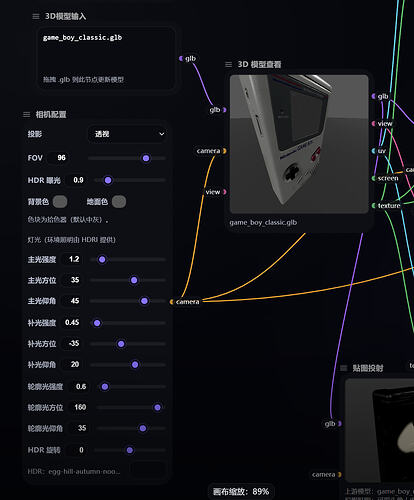The width and height of the screenshot is (414, 500).
Task: Open the 地面色 color swatch
Action: (119, 202)
